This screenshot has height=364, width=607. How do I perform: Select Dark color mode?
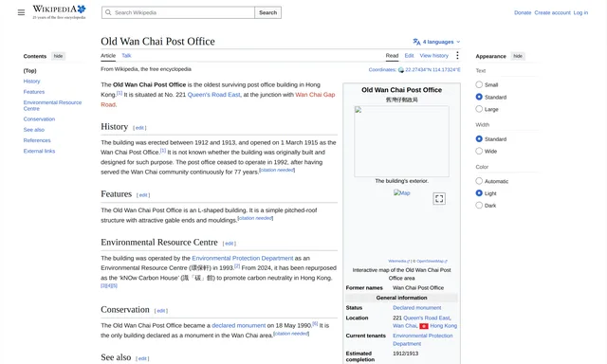point(479,205)
